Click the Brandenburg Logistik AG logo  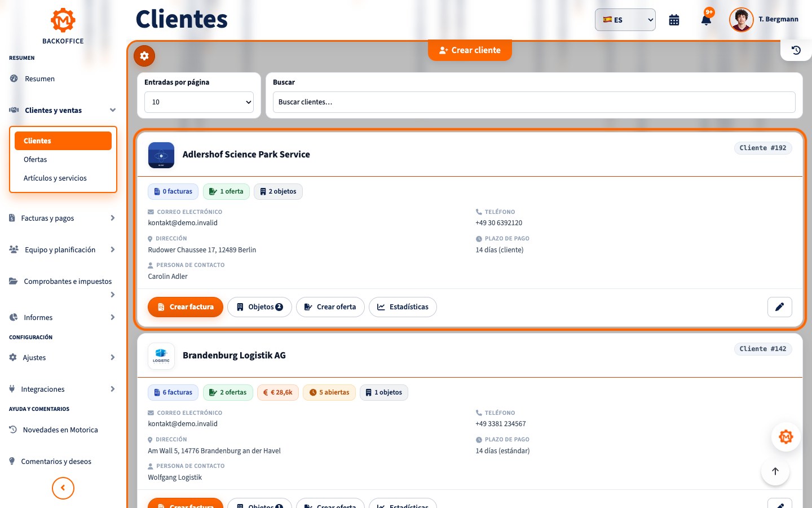pyautogui.click(x=161, y=356)
